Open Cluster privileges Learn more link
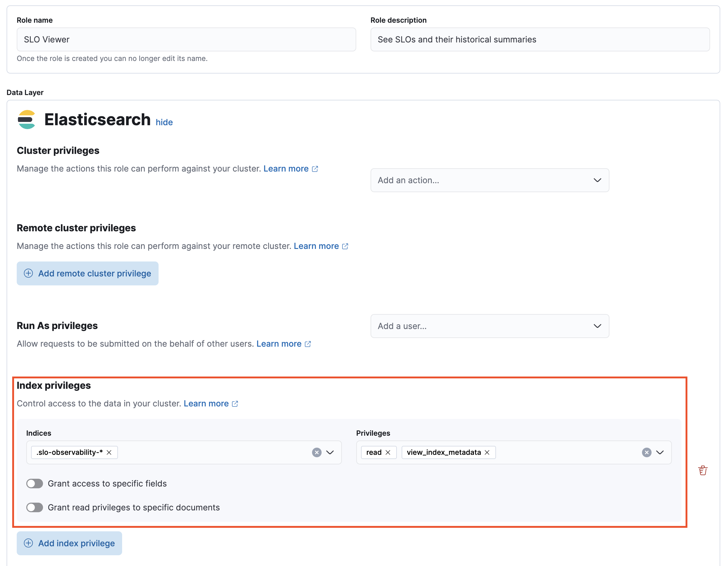The width and height of the screenshot is (728, 566). (x=286, y=169)
